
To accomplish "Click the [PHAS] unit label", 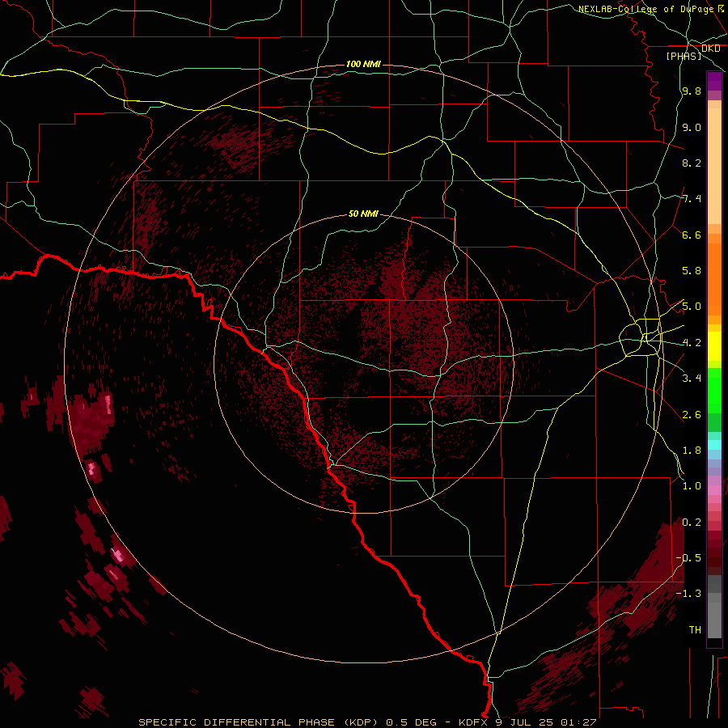I will click(x=684, y=56).
